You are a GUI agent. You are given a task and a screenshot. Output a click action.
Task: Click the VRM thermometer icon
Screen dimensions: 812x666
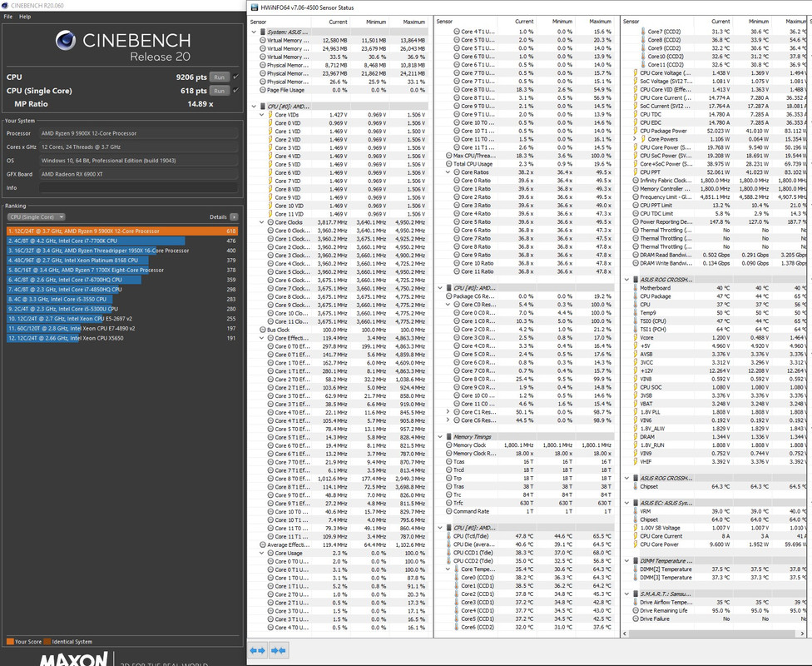coord(636,511)
